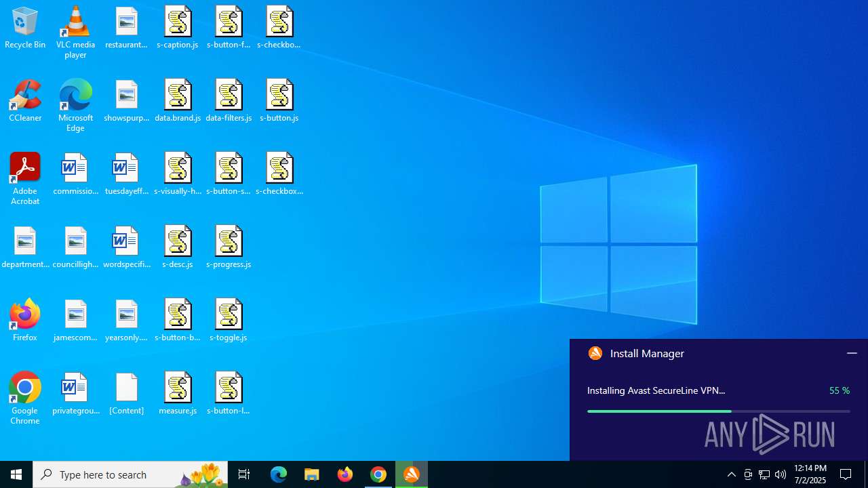Viewport: 868px width, 488px height.
Task: Select the privategrou... Word document
Action: (x=75, y=394)
